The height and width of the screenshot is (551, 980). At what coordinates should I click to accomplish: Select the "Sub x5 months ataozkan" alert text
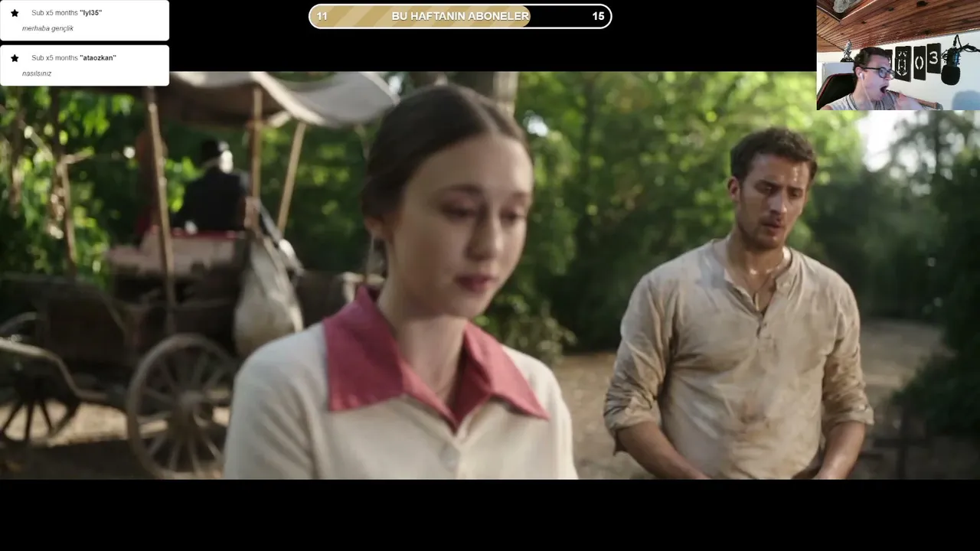[x=73, y=58]
